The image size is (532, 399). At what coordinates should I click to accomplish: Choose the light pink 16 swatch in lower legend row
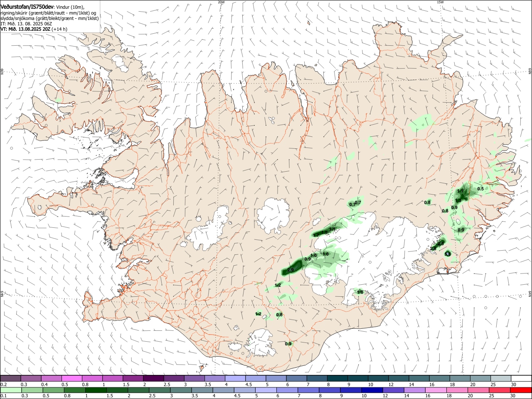click(x=436, y=390)
